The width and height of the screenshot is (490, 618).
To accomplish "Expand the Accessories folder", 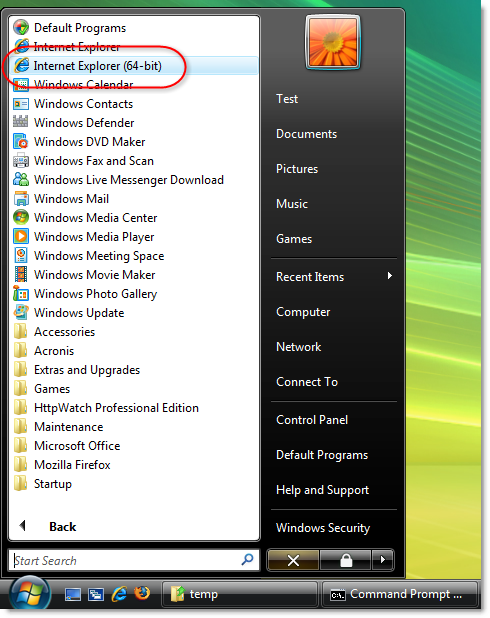I will (134, 332).
